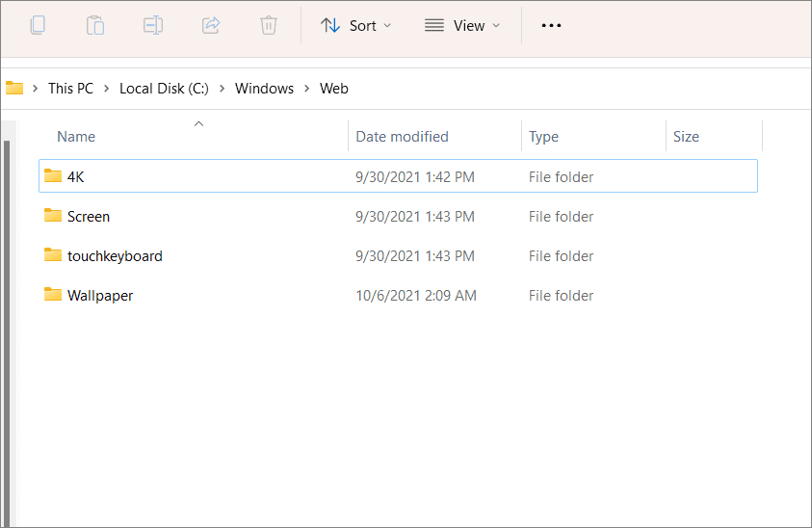Screen dimensions: 812x528
Task: Click 10/6/2021 2:09 AM date cell
Action: click(416, 296)
